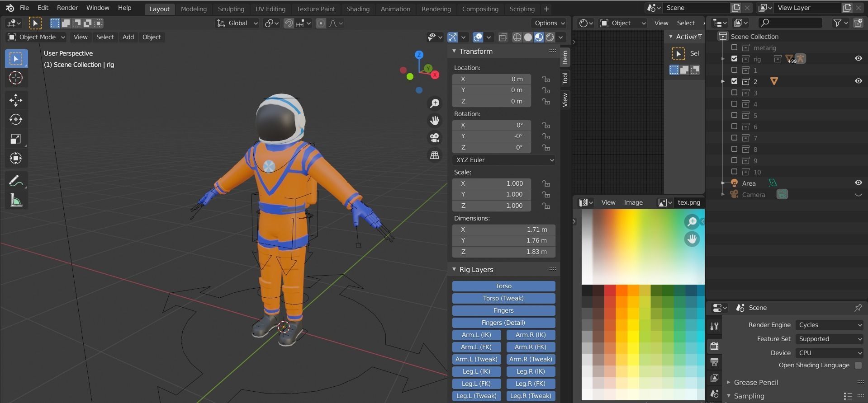Enable the metarig collection checkbox
This screenshot has width=868, height=403.
pyautogui.click(x=734, y=47)
